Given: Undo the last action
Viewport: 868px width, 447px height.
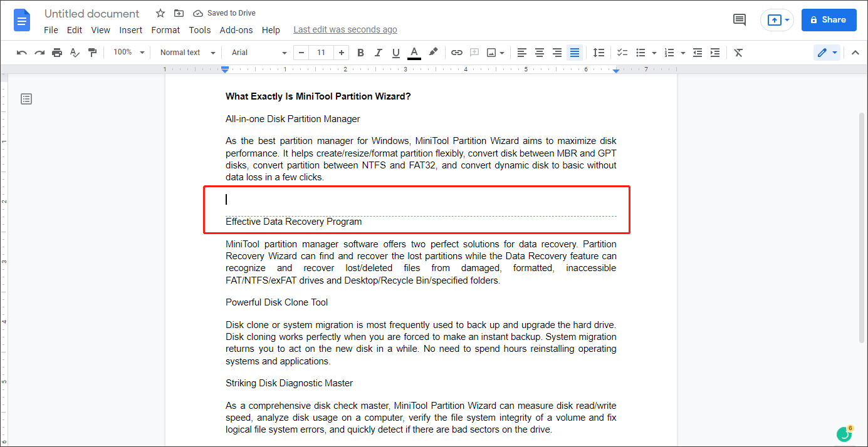Looking at the screenshot, I should pos(22,53).
